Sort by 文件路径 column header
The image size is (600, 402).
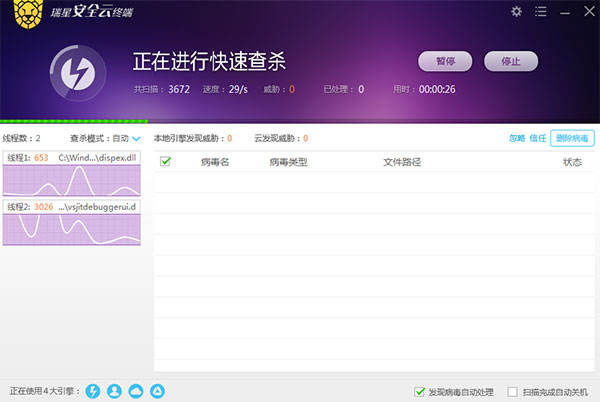tap(402, 161)
